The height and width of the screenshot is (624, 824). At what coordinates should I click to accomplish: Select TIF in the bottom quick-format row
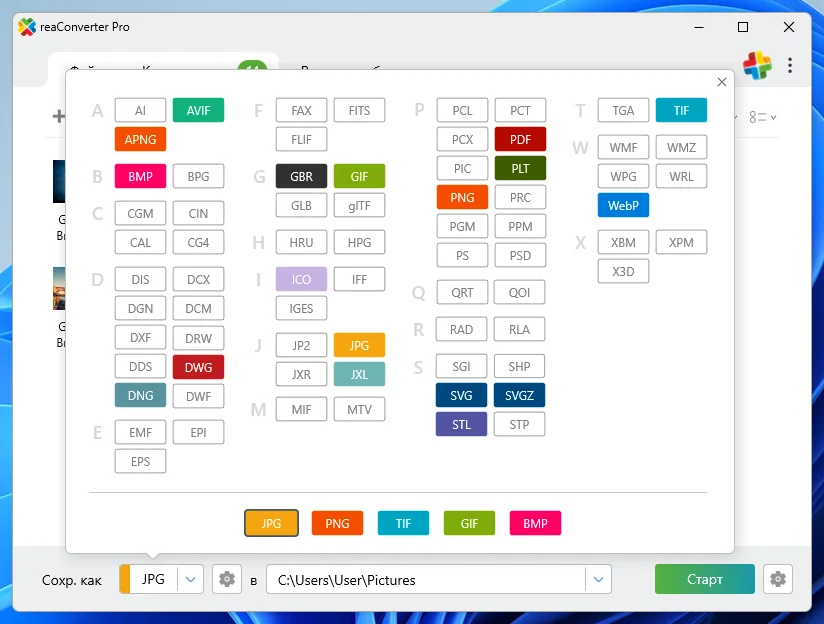(x=403, y=523)
